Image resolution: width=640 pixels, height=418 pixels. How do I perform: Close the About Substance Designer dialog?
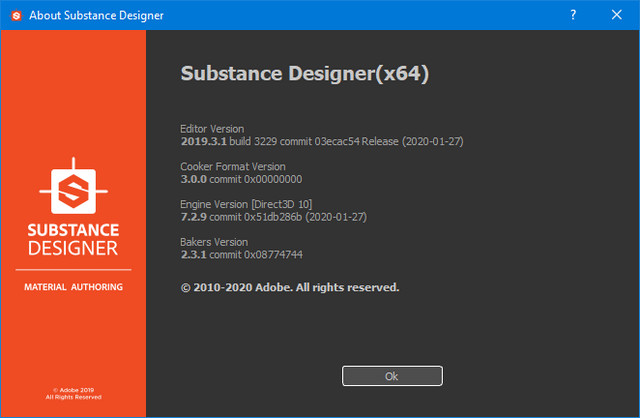pyautogui.click(x=618, y=15)
